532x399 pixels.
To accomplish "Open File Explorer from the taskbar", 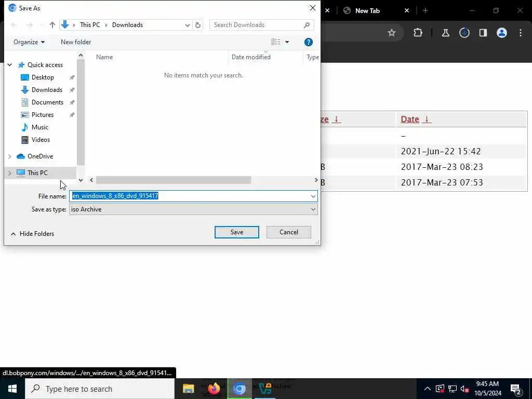I will 188,389.
